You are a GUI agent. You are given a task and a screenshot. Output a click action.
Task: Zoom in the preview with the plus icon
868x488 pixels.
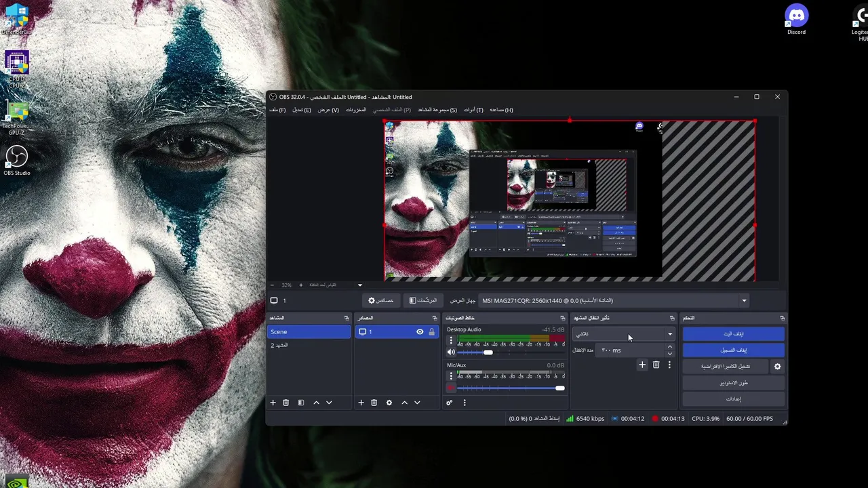301,285
